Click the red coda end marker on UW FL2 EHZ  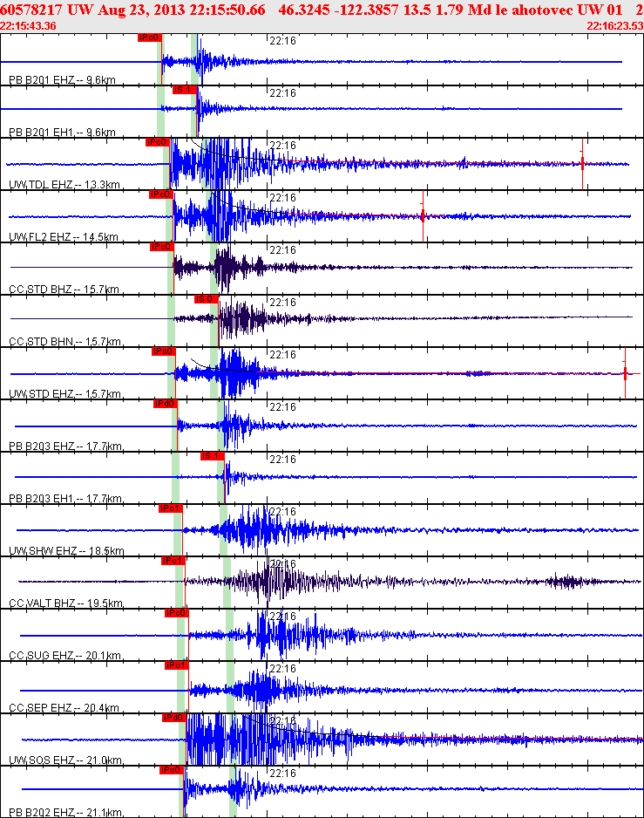tap(423, 215)
